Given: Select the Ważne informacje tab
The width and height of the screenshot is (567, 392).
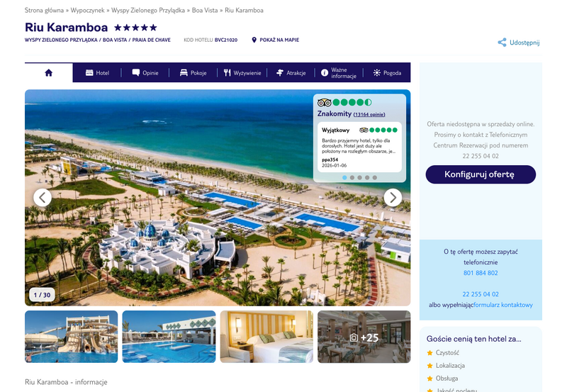Looking at the screenshot, I should coord(339,73).
